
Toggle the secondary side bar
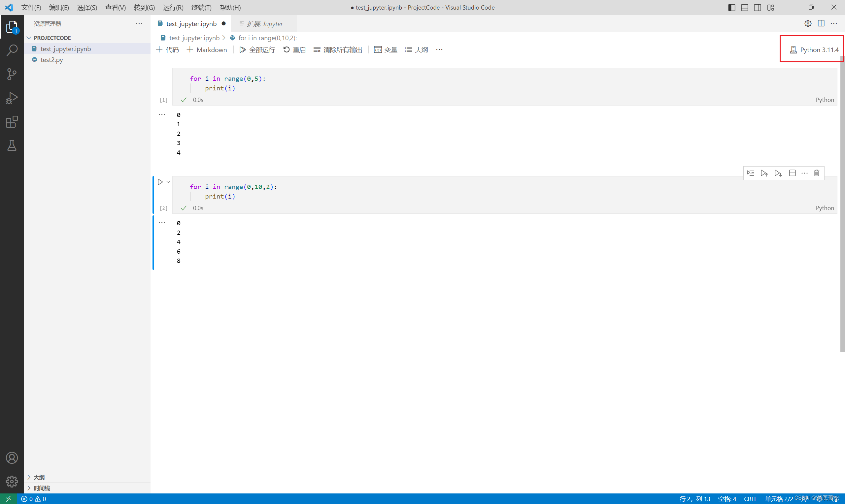click(x=757, y=8)
